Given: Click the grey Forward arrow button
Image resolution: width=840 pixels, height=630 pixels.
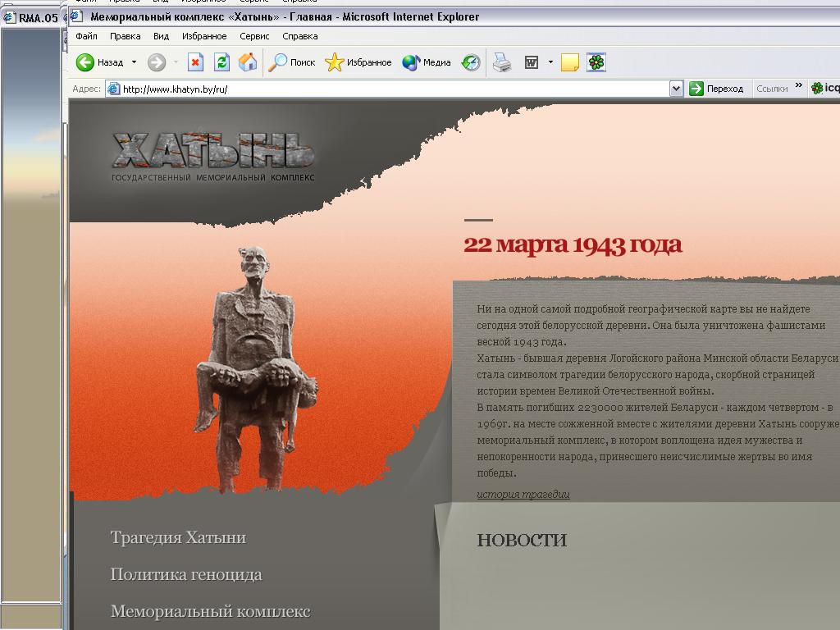Looking at the screenshot, I should [157, 62].
